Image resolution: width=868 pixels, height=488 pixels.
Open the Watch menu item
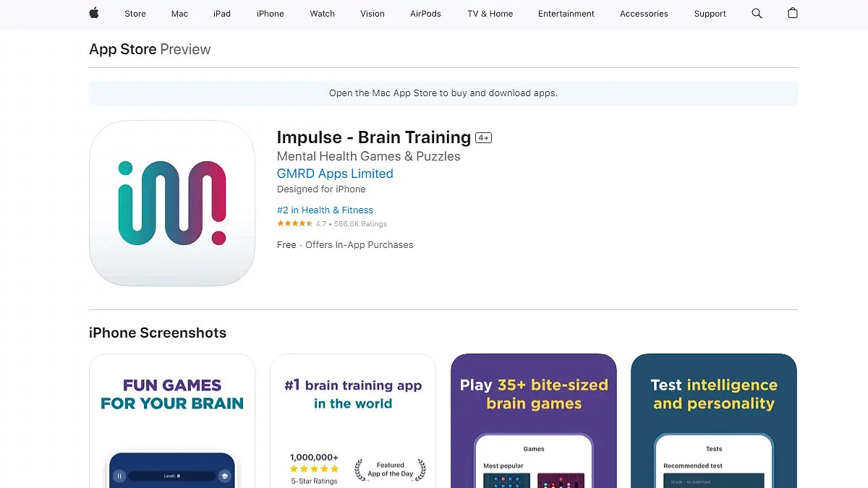323,14
